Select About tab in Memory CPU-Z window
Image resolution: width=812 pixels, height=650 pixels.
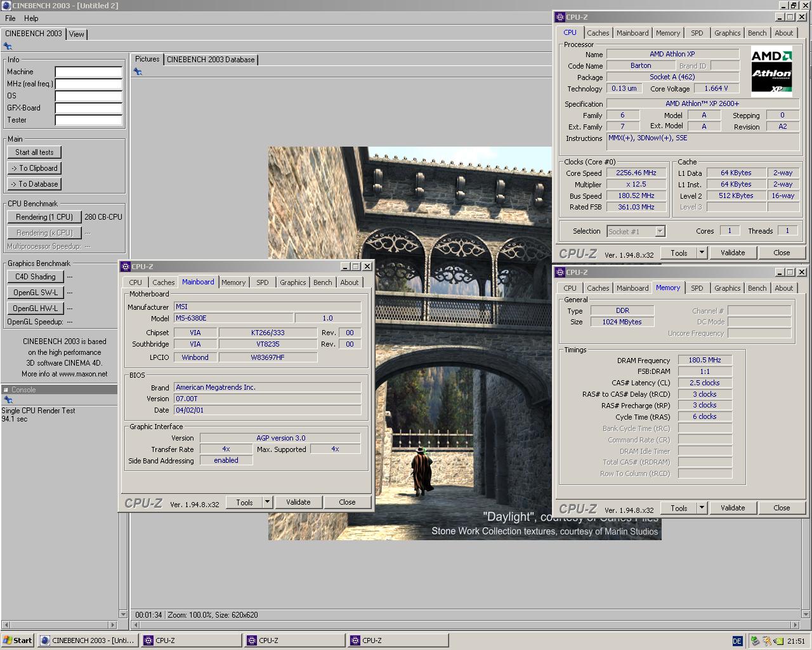point(784,288)
